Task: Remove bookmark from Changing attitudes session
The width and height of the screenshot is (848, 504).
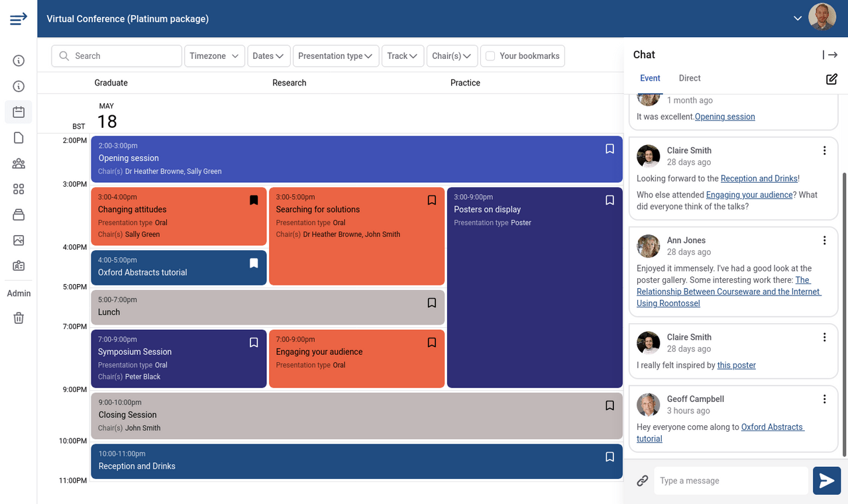Action: pyautogui.click(x=254, y=200)
